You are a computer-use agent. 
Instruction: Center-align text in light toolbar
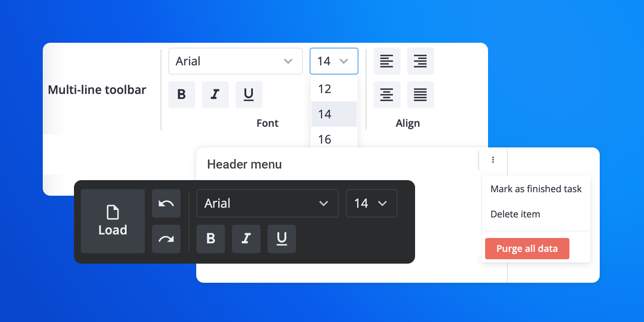click(x=387, y=95)
